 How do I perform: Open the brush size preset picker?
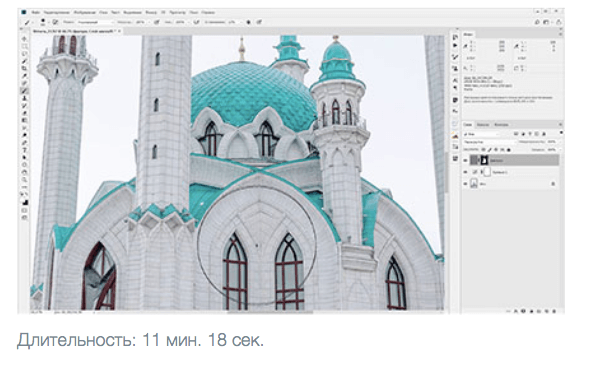(43, 22)
